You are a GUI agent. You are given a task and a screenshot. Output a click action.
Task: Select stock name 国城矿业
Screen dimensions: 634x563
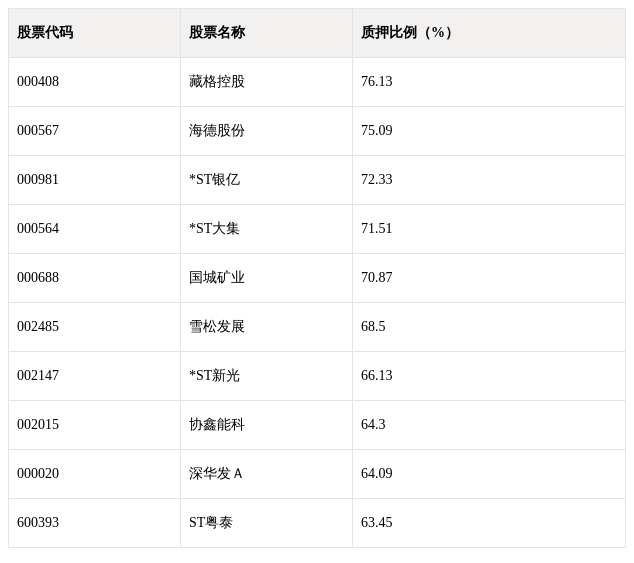tap(217, 277)
